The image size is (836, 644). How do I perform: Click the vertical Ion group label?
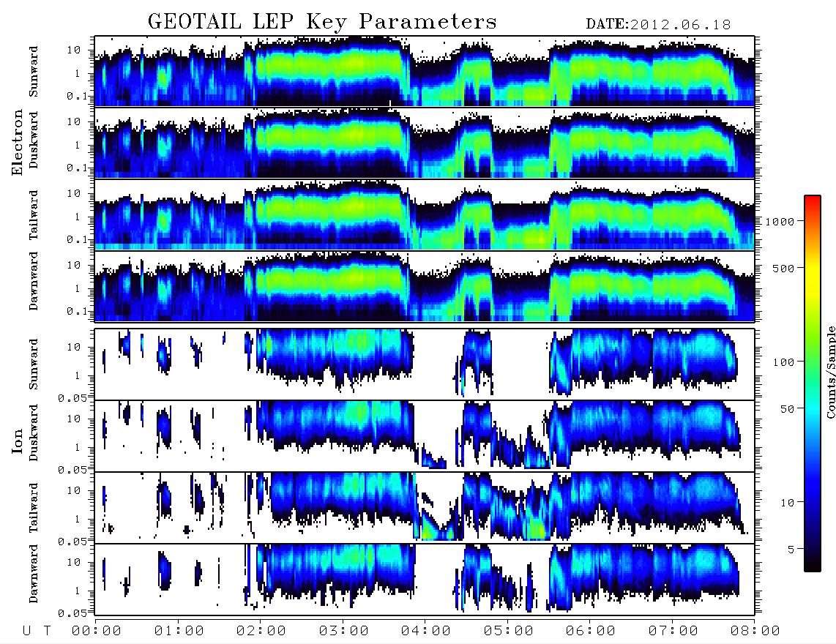pos(18,441)
